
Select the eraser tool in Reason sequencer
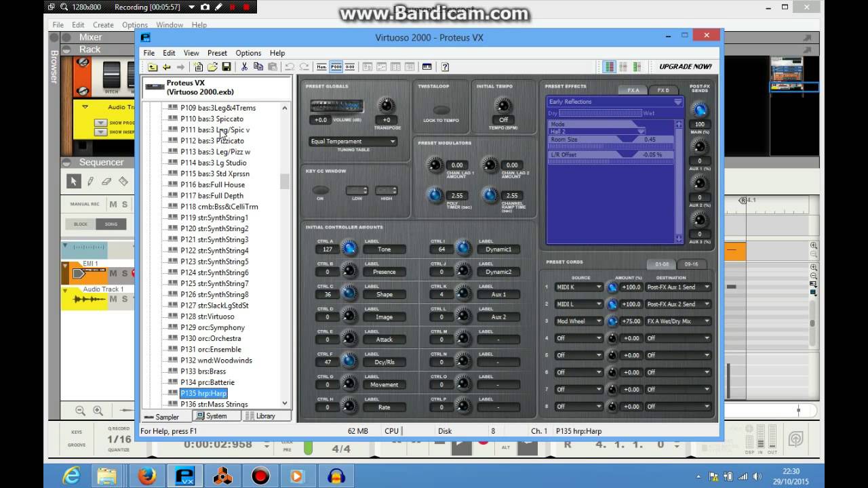(106, 181)
